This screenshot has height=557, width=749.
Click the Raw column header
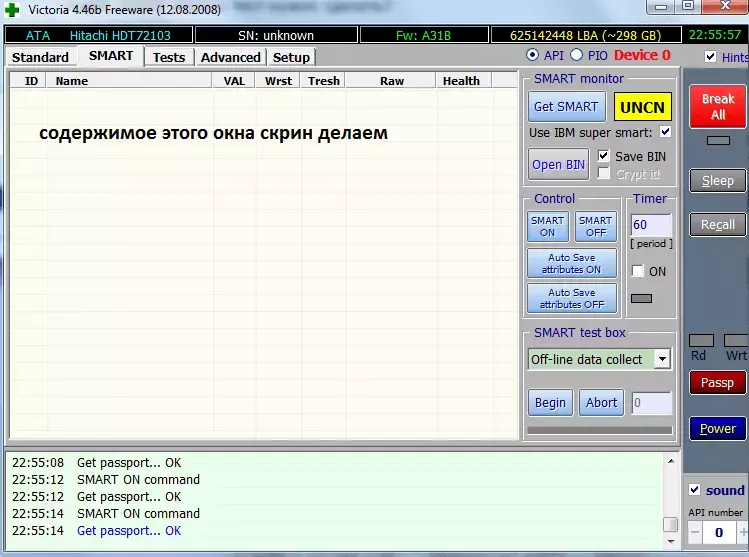click(391, 81)
